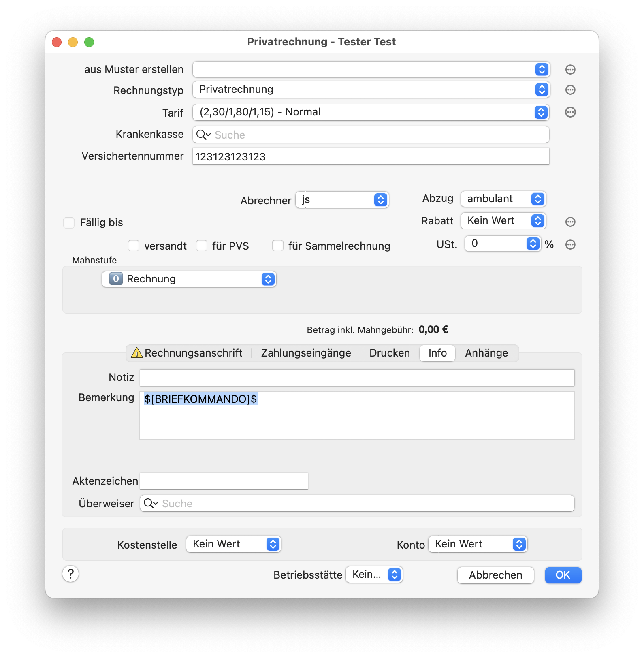
Task: Click into the Aktenzeichen input field
Action: [x=224, y=481]
